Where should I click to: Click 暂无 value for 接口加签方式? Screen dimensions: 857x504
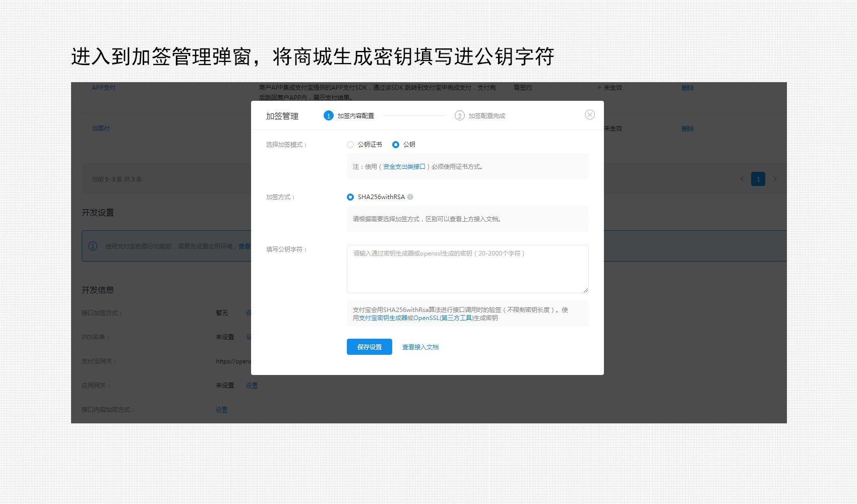coord(222,313)
